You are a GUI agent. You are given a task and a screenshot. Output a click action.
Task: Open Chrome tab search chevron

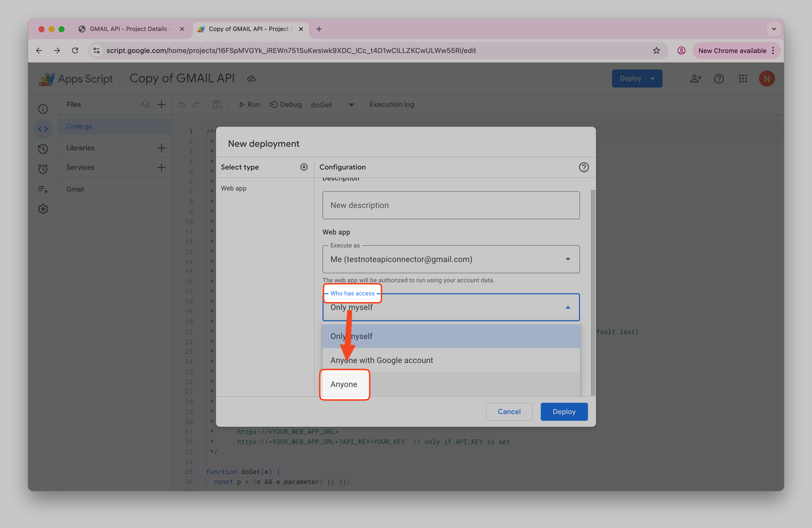coord(774,29)
